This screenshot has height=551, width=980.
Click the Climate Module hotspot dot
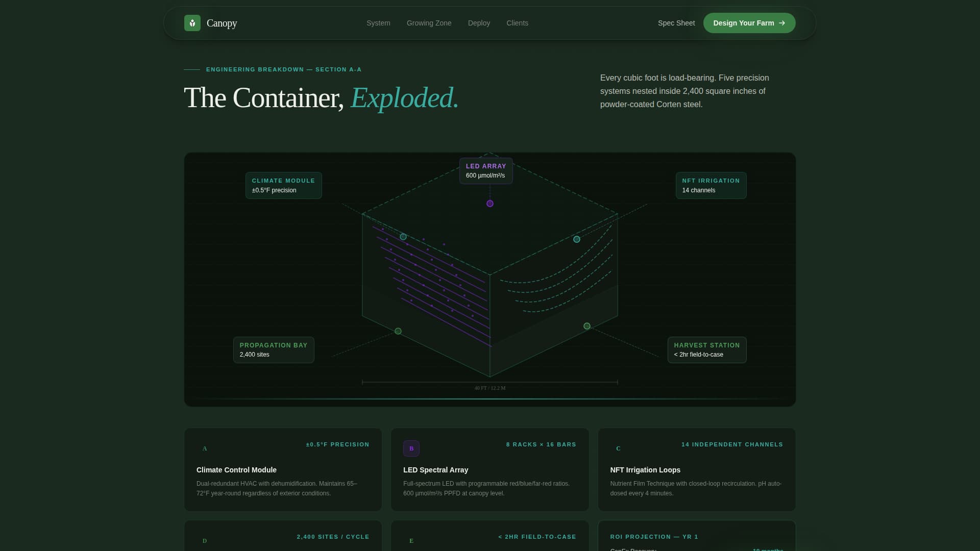coord(403,237)
